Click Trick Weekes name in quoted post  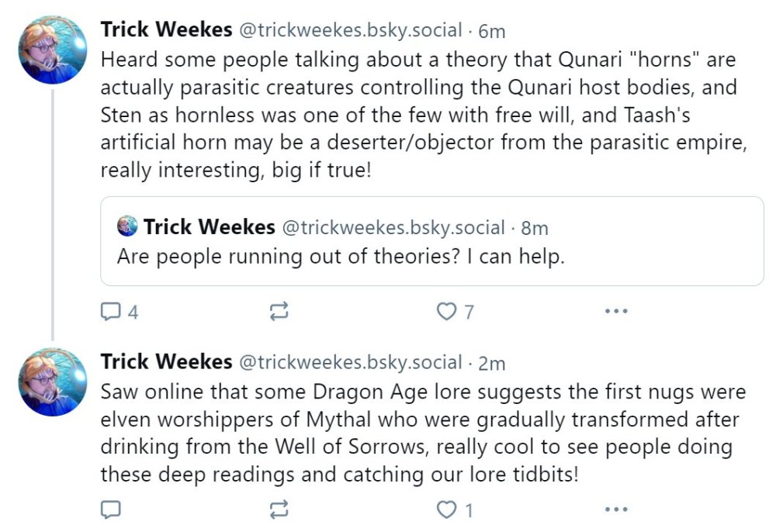[x=209, y=227]
